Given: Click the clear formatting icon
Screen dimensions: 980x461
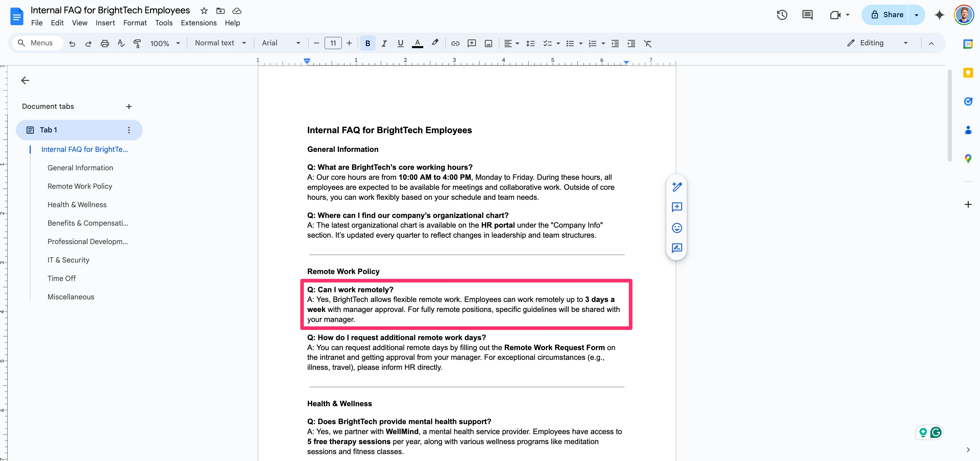Looking at the screenshot, I should click(648, 43).
